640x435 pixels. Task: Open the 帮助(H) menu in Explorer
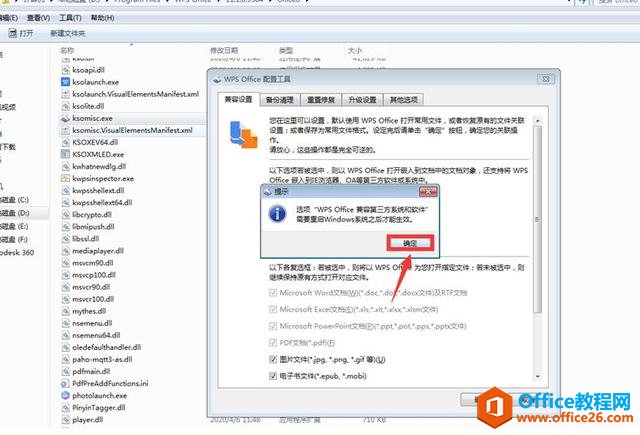[x=102, y=18]
